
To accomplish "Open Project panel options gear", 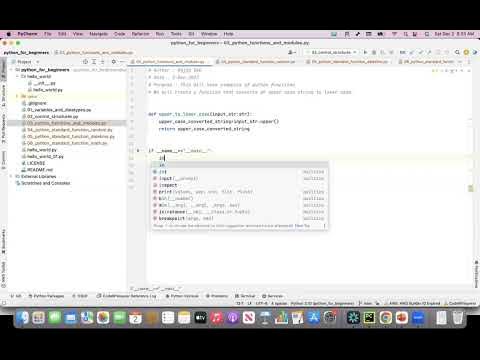I will pyautogui.click(x=114, y=62).
